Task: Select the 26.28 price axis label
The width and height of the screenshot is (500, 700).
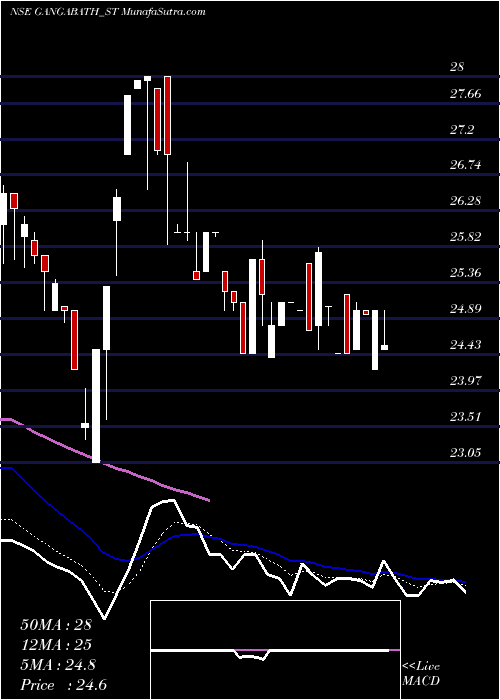Action: click(466, 201)
